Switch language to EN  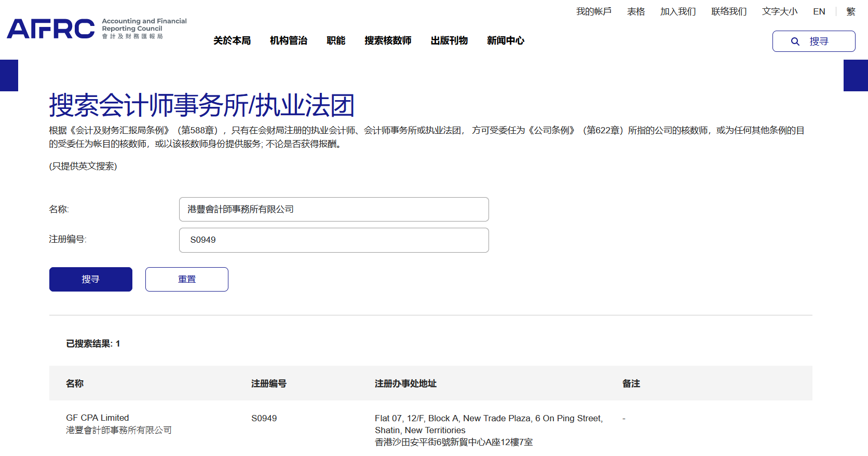(x=819, y=11)
